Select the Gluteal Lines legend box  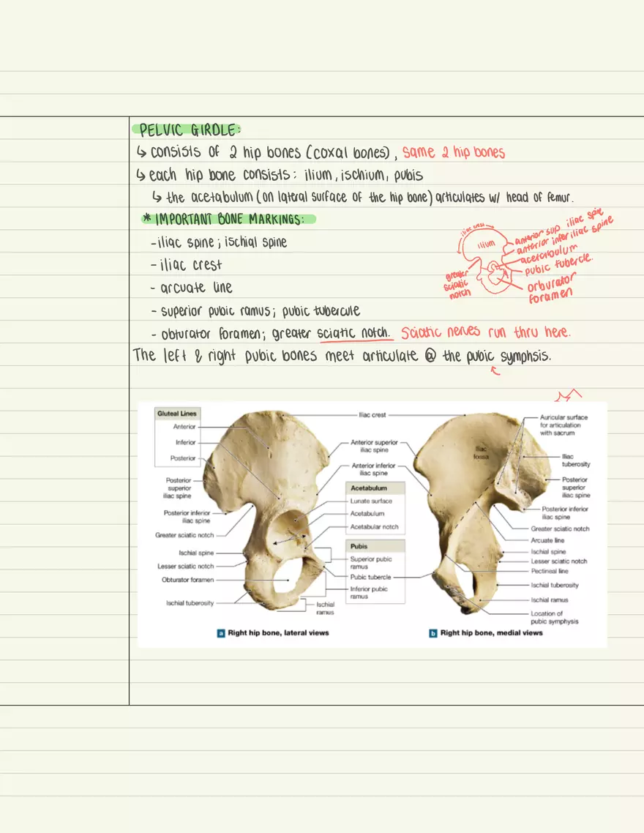(176, 413)
